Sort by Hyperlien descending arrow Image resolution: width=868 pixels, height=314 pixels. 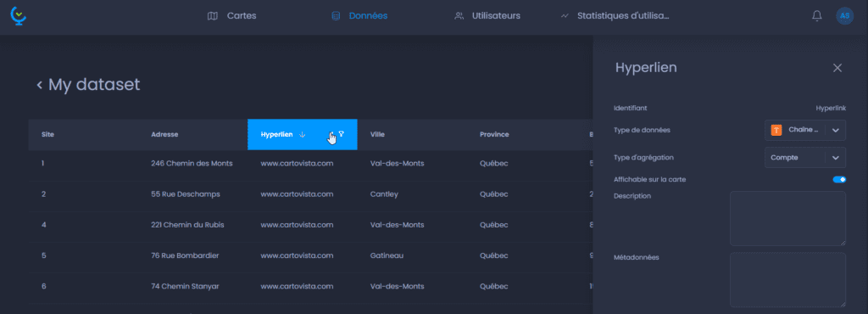[303, 134]
